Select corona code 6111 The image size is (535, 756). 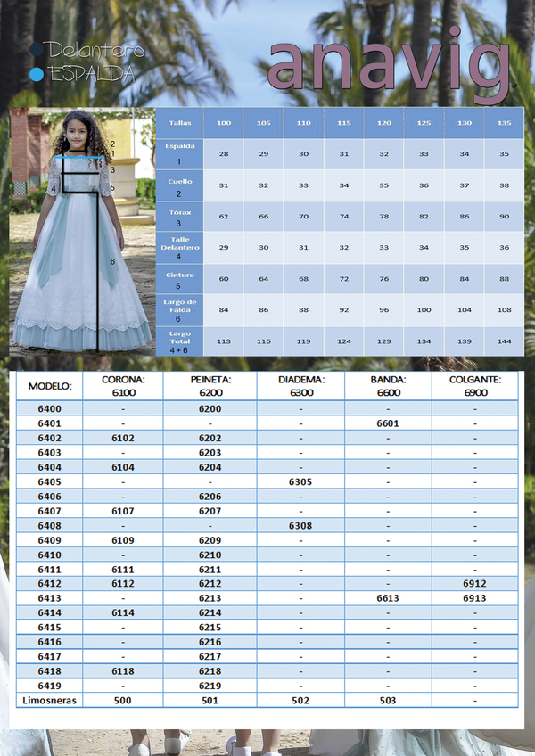(123, 570)
